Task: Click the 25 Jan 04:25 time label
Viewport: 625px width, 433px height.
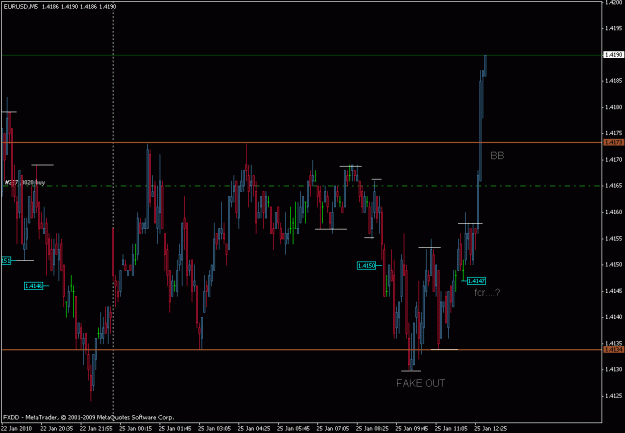Action: pos(254,429)
